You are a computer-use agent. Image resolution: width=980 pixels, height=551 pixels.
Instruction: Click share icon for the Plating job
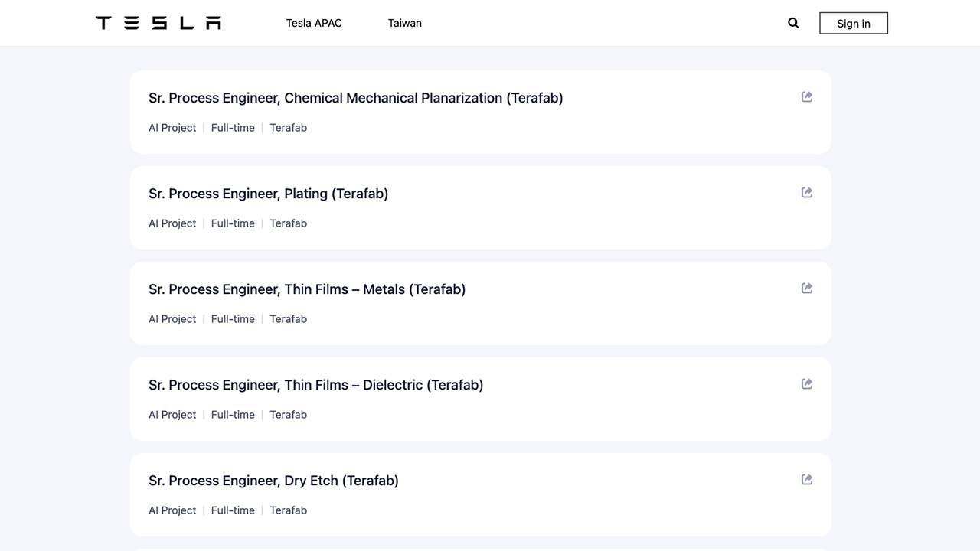(807, 193)
